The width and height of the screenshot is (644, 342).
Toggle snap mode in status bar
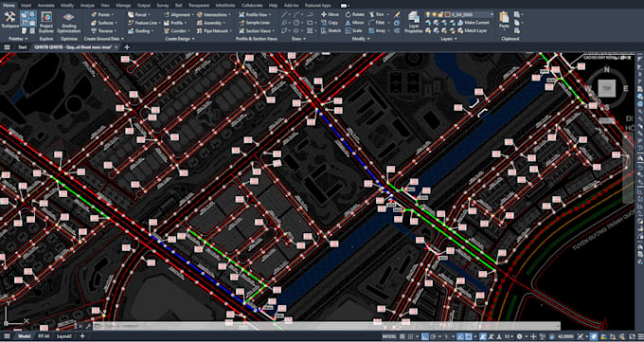tap(412, 336)
